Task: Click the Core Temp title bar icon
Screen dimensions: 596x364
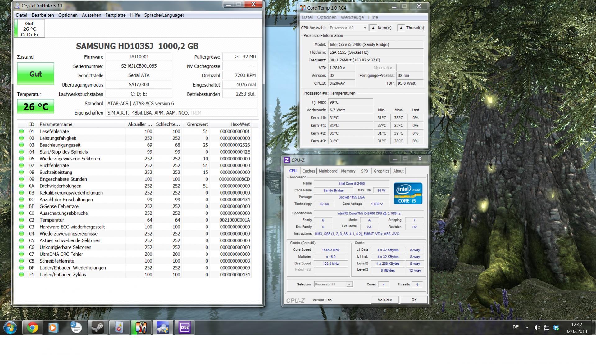Action: [303, 8]
